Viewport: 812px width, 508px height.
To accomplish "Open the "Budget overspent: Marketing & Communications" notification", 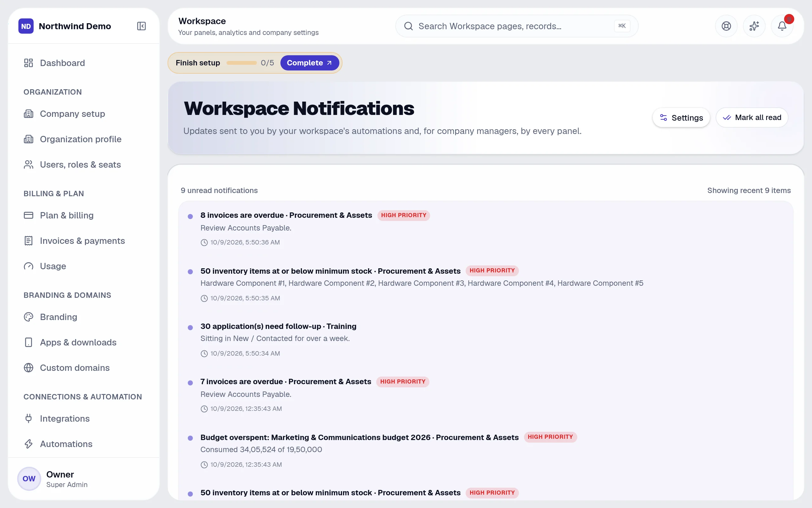I will click(x=486, y=450).
